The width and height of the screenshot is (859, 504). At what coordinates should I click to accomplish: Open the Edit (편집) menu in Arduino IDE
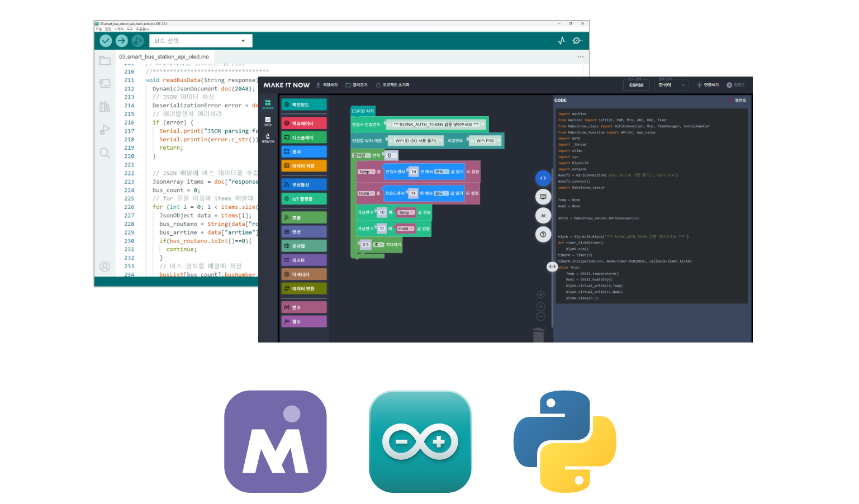click(x=108, y=29)
